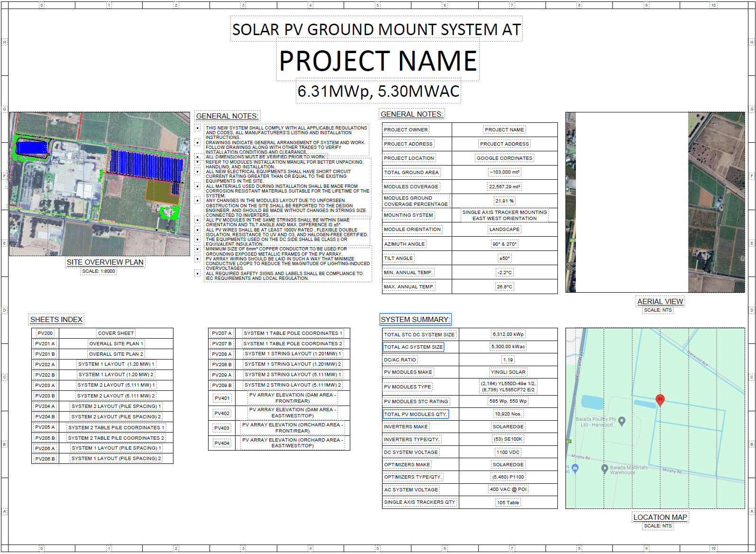
Task: Select the 'LOCATION MAP' caption
Action: click(660, 517)
